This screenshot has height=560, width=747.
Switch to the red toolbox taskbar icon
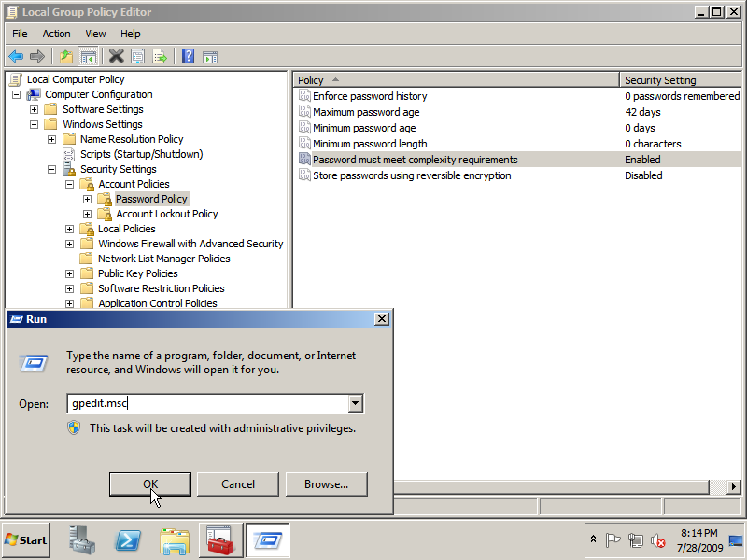click(x=220, y=540)
